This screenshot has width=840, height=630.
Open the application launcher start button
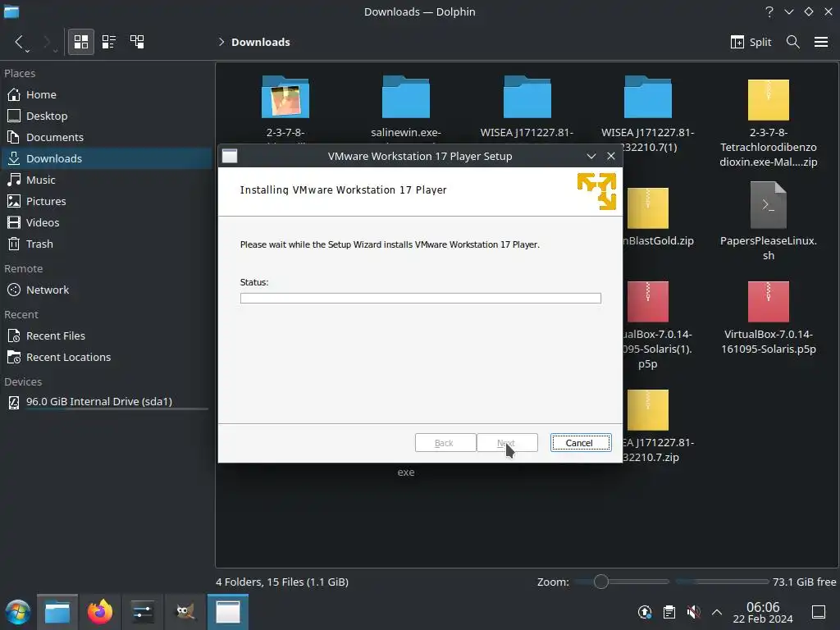(18, 612)
